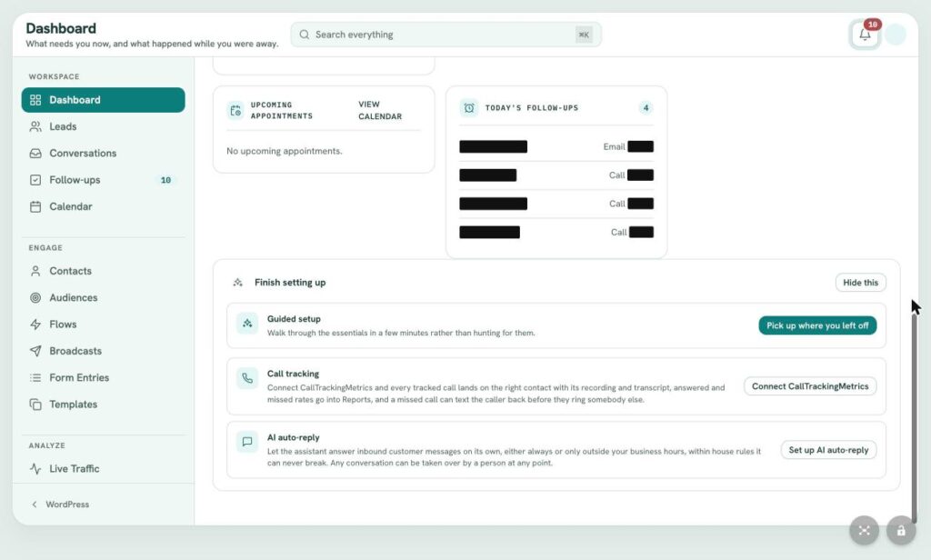Click the 'AI auto-reply' title
Image resolution: width=931 pixels, height=560 pixels.
(x=294, y=437)
